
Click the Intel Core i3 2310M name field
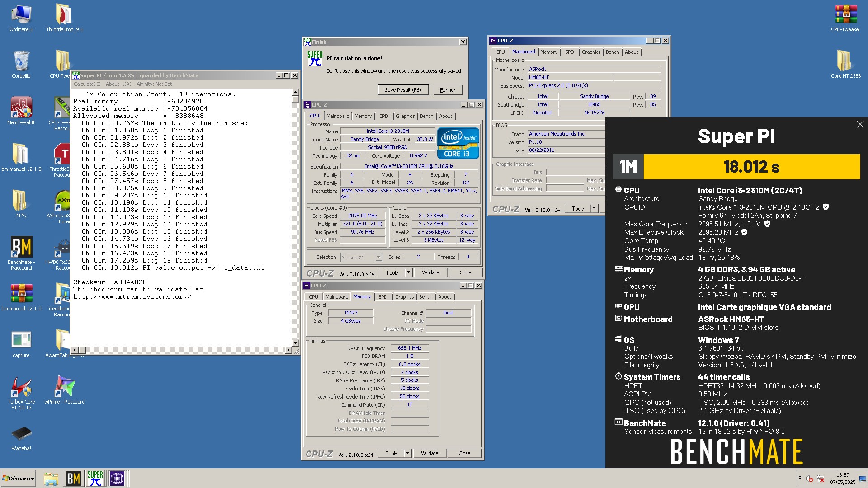[387, 131]
